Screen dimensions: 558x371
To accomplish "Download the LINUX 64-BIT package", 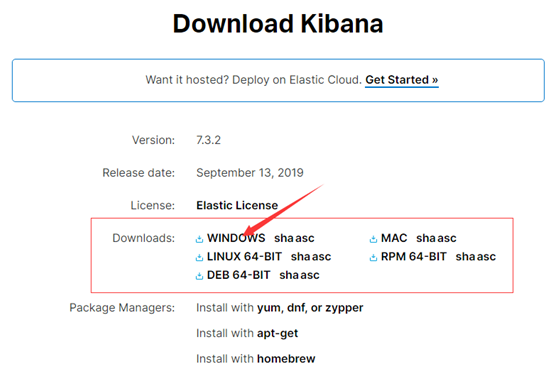I will pos(244,256).
